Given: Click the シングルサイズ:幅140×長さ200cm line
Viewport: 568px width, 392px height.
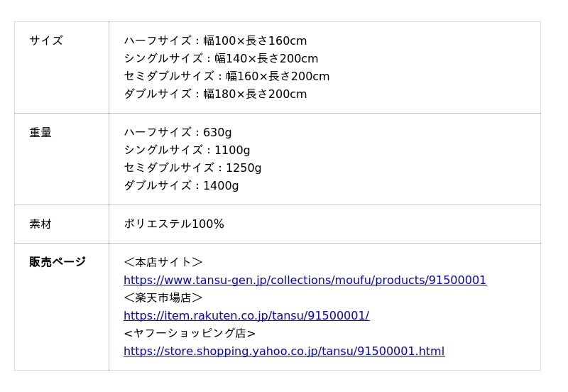Looking at the screenshot, I should point(221,59).
